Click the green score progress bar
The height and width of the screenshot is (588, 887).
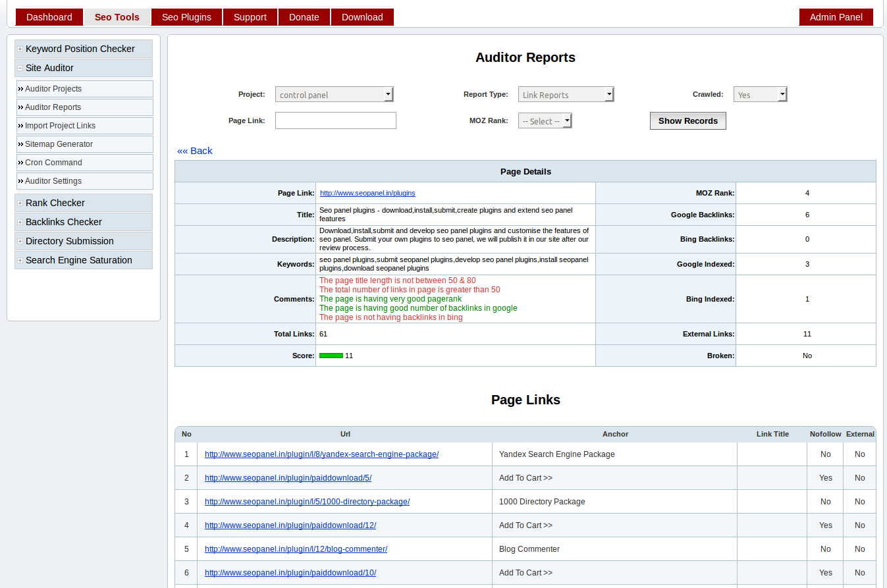pos(331,356)
